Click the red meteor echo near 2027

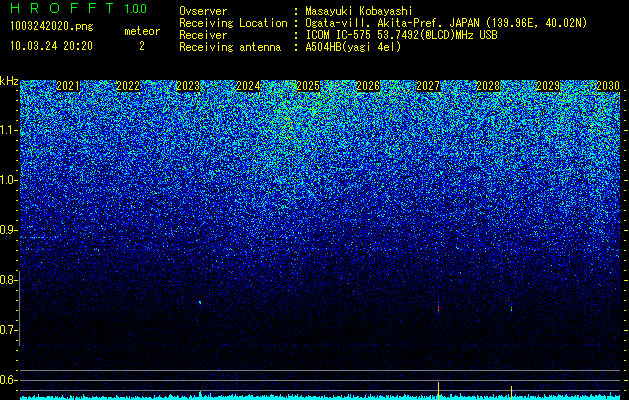[438, 307]
